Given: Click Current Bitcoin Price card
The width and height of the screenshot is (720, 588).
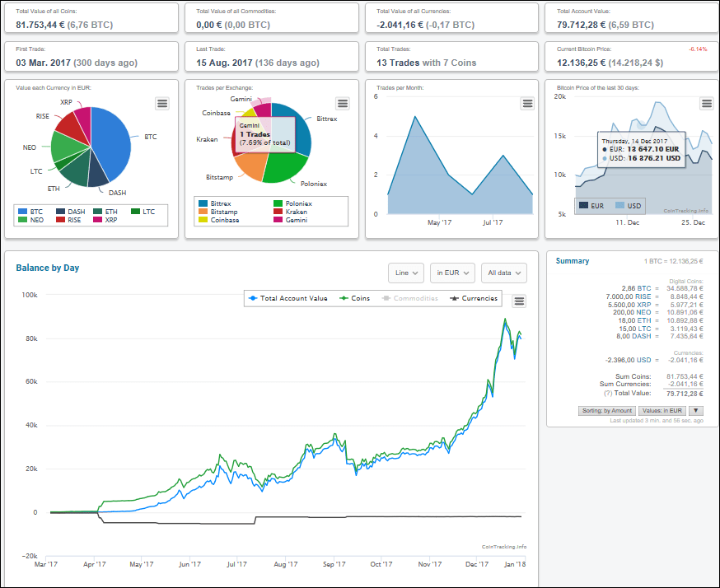Looking at the screenshot, I should pos(631,57).
